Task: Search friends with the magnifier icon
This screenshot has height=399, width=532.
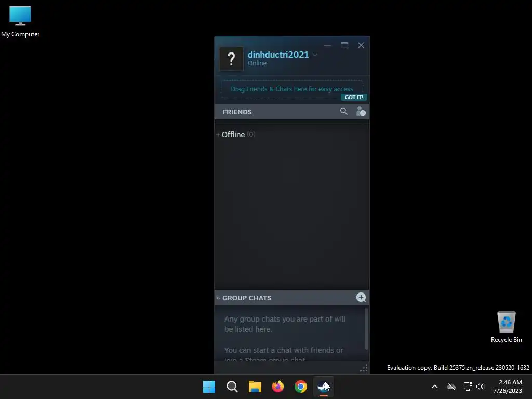Action: tap(344, 111)
